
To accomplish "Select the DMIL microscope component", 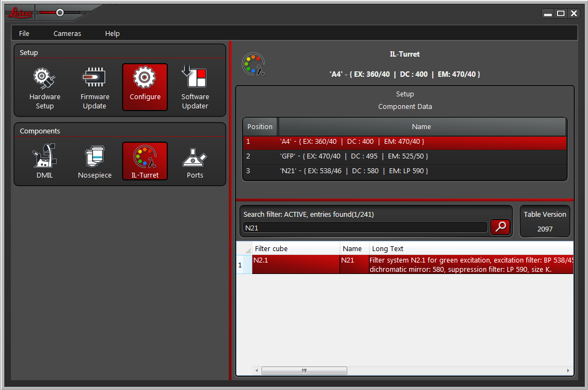I will 45,161.
